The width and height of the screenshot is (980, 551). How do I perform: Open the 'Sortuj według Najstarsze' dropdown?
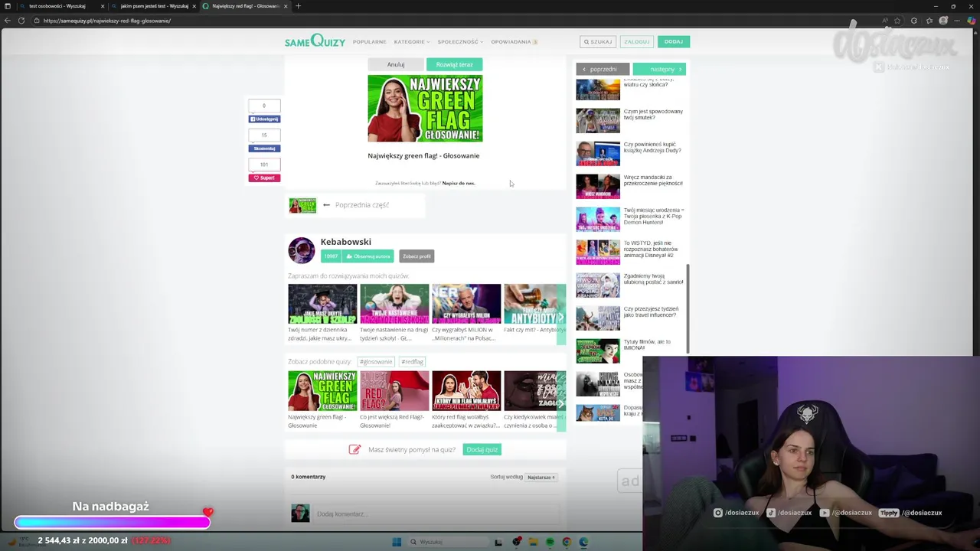541,477
